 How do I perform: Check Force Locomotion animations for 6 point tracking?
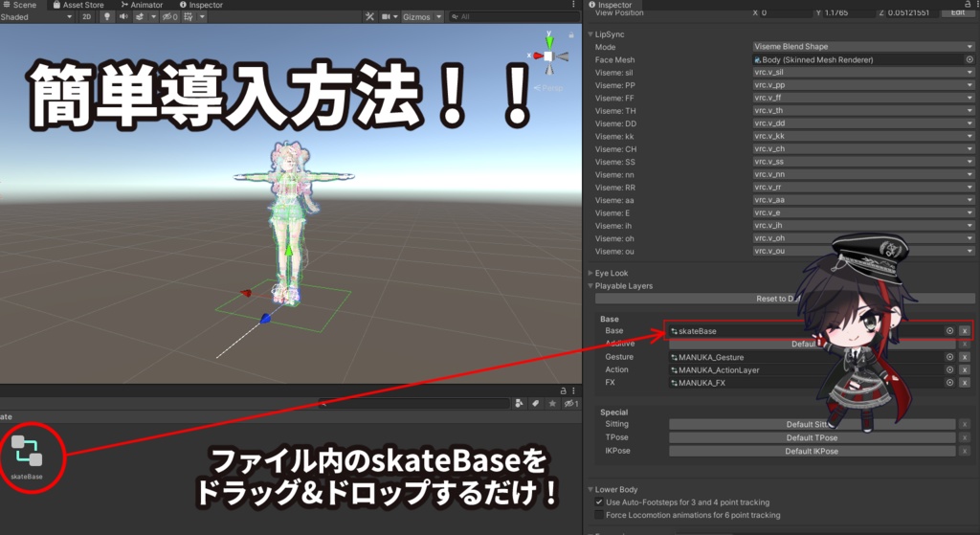(x=599, y=515)
